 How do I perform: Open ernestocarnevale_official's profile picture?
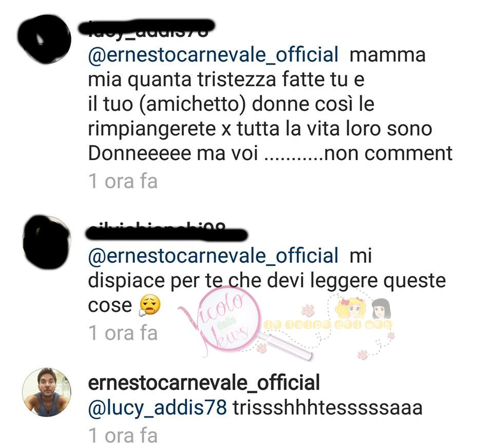[47, 392]
